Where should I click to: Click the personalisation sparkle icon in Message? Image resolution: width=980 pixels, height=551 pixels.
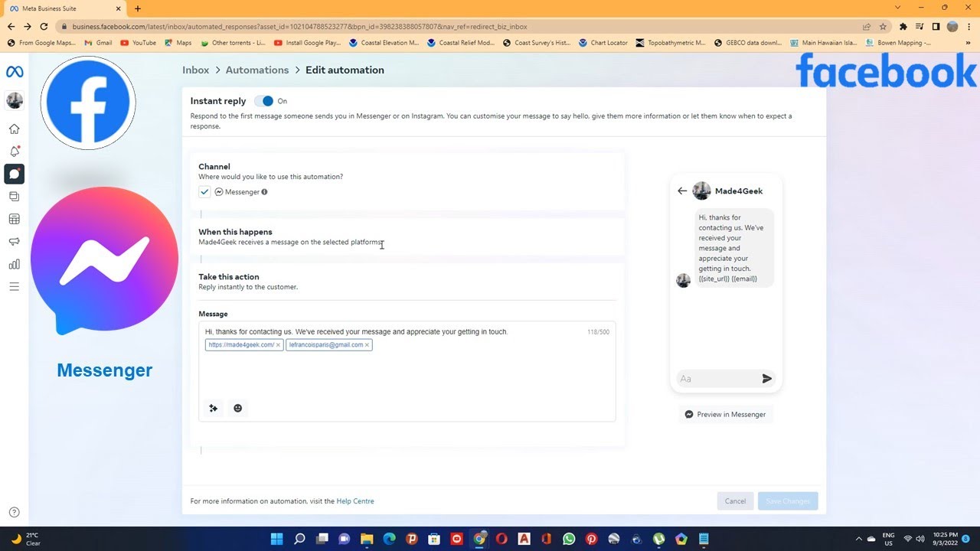click(x=214, y=408)
